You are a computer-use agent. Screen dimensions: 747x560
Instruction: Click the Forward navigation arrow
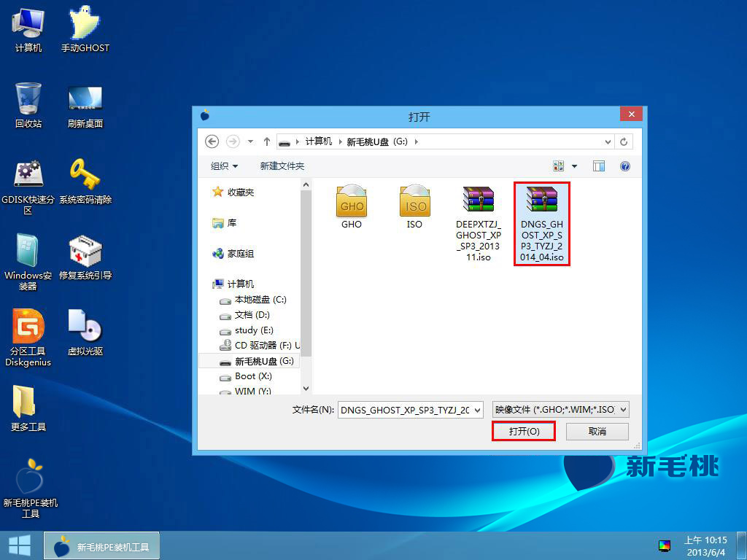coord(233,141)
